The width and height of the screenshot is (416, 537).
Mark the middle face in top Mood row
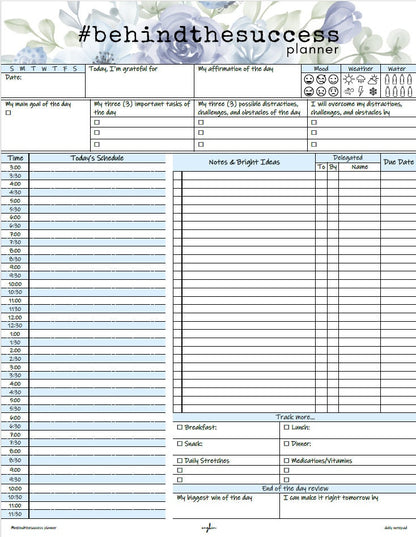(321, 79)
